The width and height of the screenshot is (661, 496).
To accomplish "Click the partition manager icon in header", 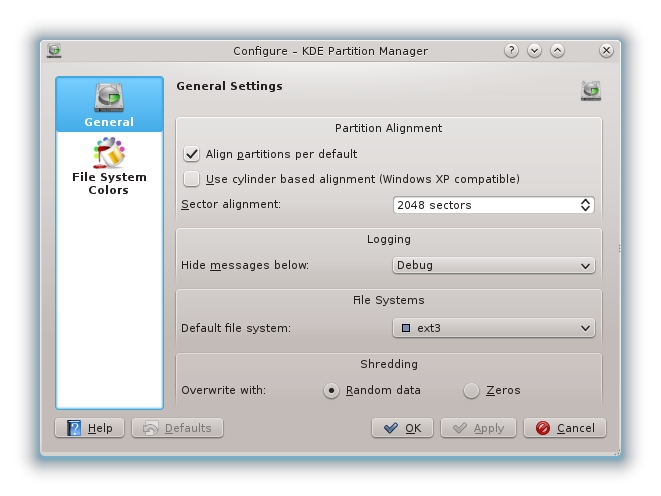I will click(590, 91).
